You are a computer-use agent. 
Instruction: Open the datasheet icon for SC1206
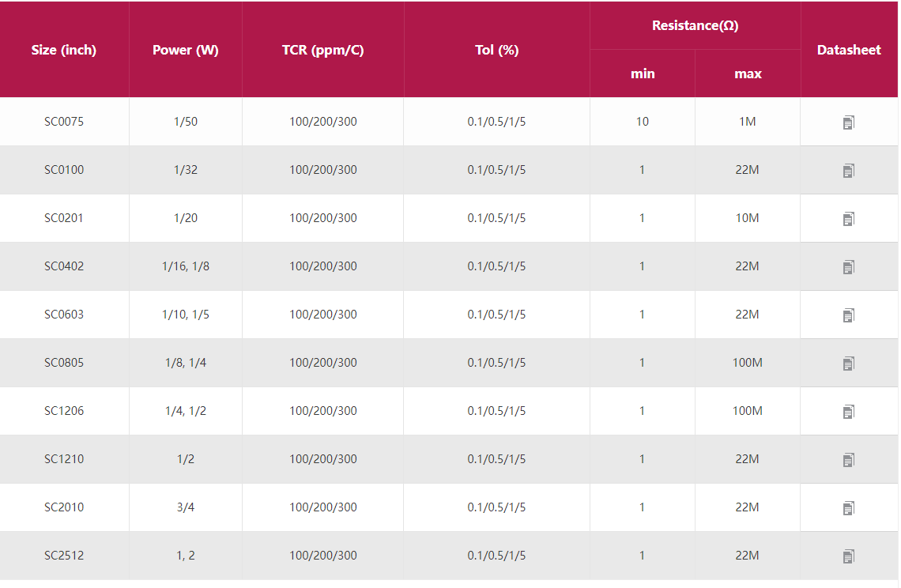[848, 412]
